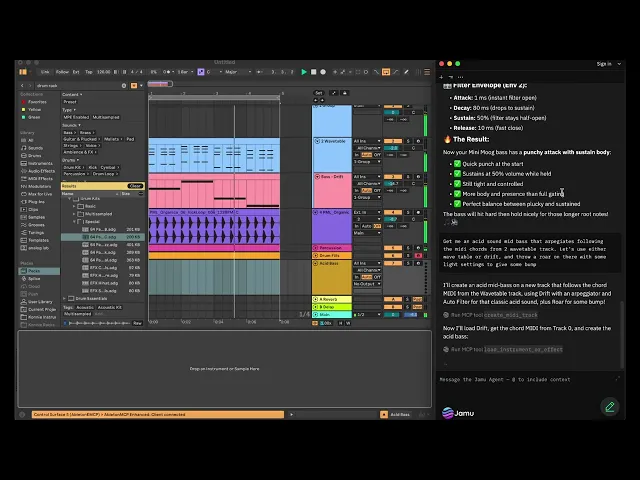The height and width of the screenshot is (480, 640).
Task: Open the browser search field containing drum rack
Action: [78, 86]
